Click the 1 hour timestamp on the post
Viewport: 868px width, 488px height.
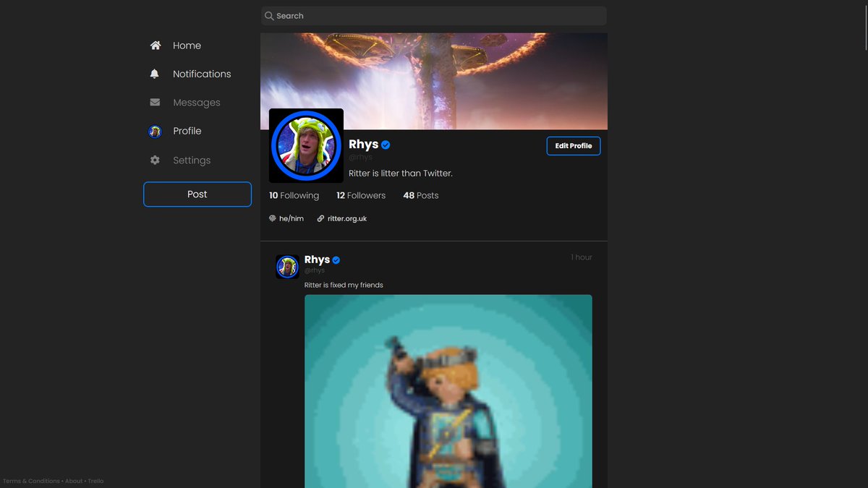[582, 257]
